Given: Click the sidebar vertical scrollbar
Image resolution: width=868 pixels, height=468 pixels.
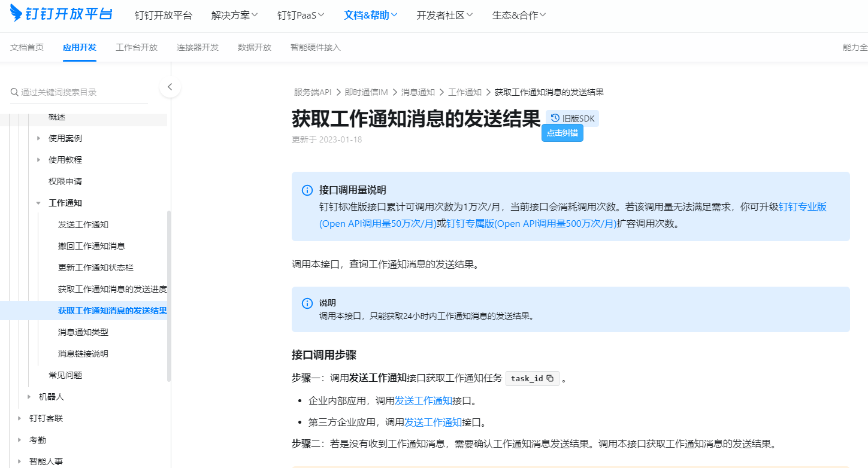Looking at the screenshot, I should (169, 296).
